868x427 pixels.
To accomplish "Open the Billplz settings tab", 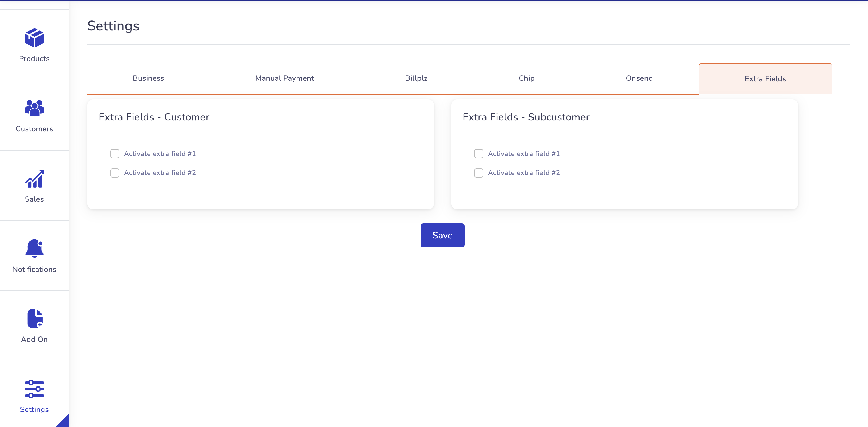I will click(416, 78).
